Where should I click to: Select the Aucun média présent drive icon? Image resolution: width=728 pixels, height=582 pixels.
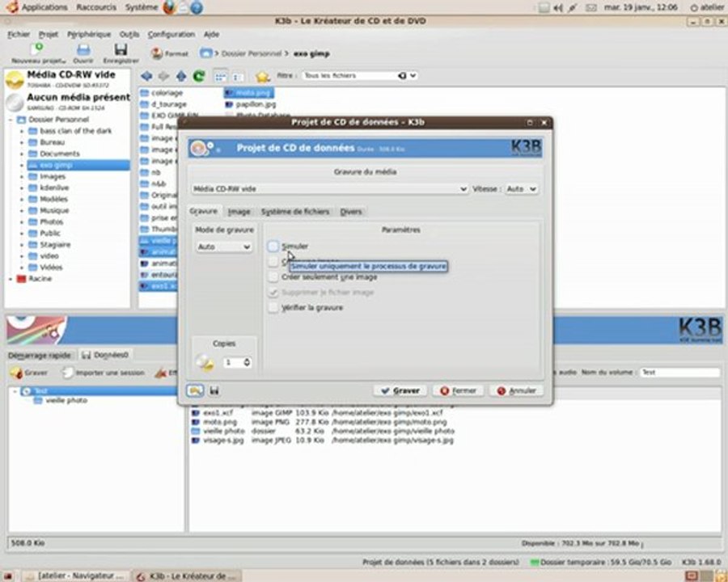click(x=15, y=102)
